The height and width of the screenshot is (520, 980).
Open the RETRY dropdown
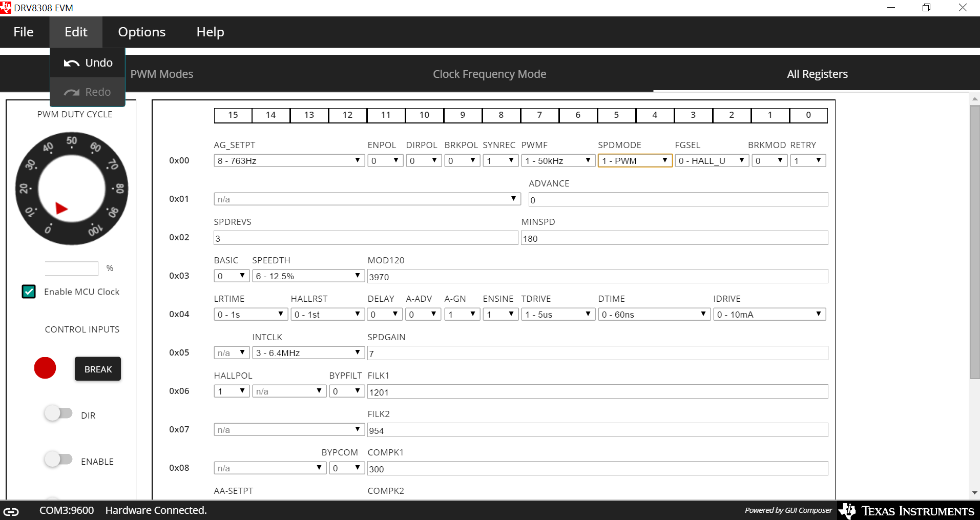pyautogui.click(x=808, y=160)
